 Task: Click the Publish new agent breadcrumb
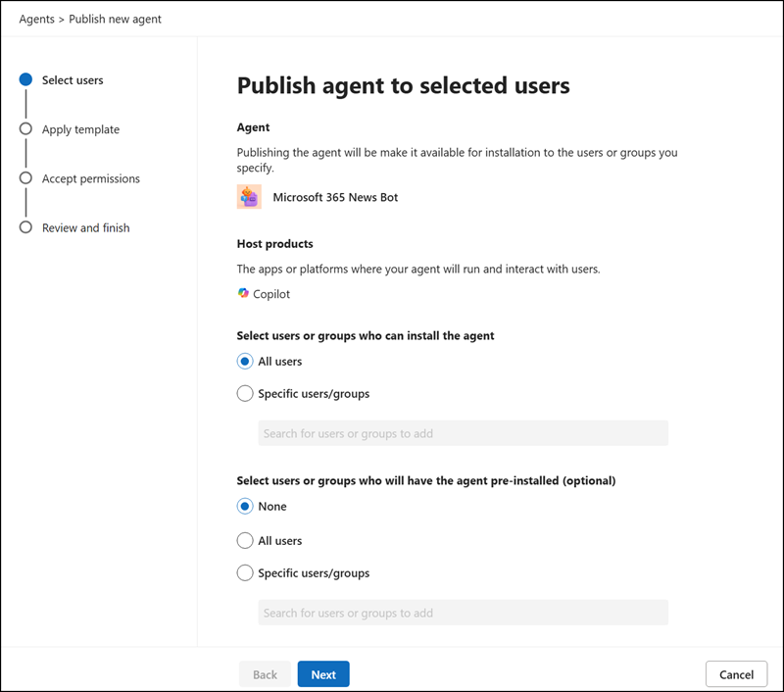pos(115,19)
